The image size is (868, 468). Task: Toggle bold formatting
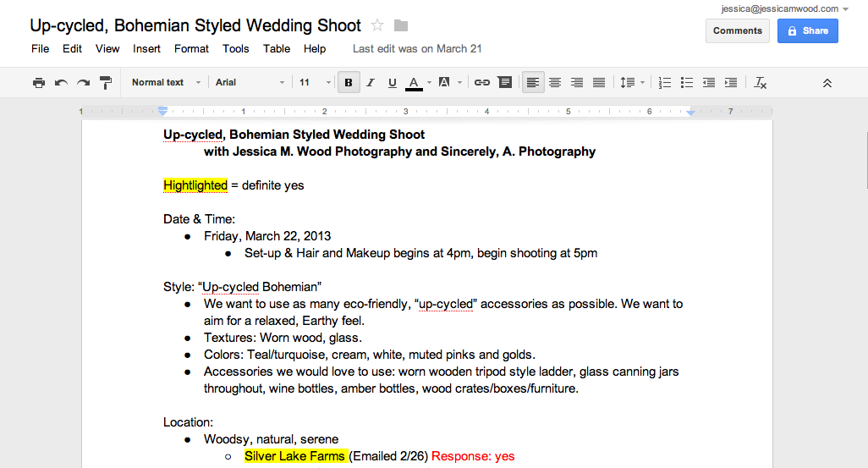[x=349, y=83]
